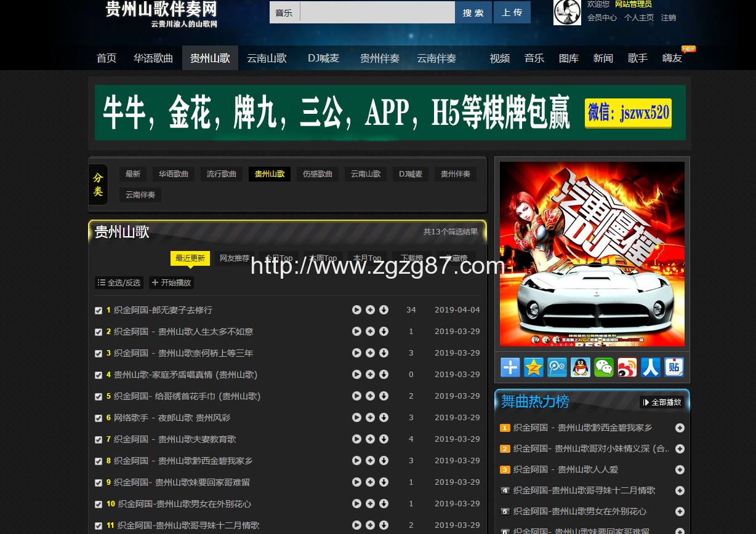Uncheck song 6 夜郎山歌 贵州风彩
The image size is (756, 534).
99,418
